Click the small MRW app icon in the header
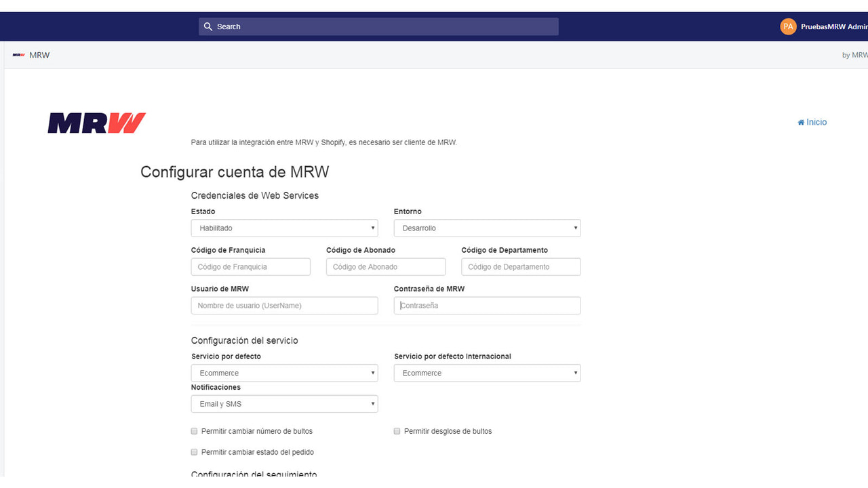868x488 pixels. [x=17, y=54]
